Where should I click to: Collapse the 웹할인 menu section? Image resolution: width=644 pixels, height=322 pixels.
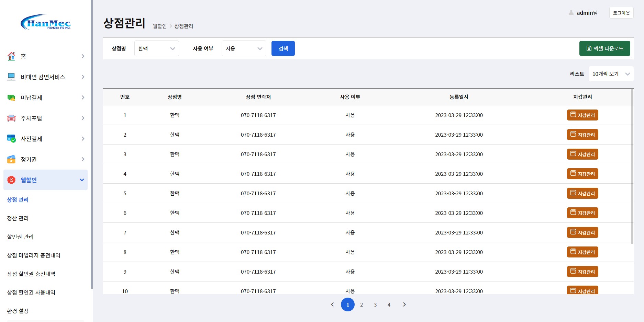[x=81, y=180]
